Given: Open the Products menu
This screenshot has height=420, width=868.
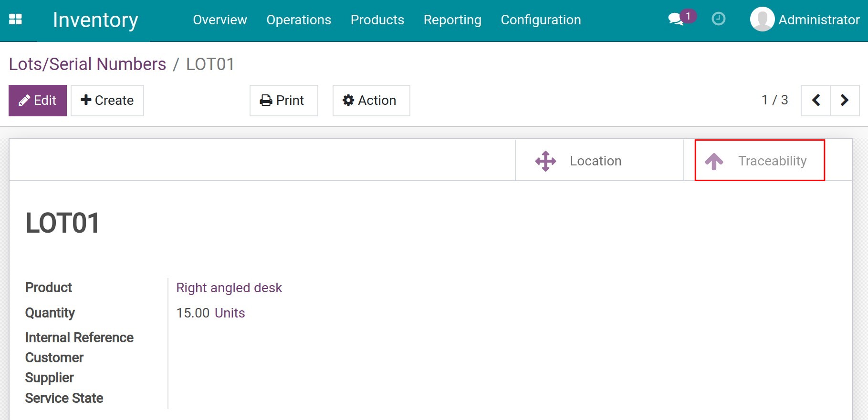Looking at the screenshot, I should 377,20.
